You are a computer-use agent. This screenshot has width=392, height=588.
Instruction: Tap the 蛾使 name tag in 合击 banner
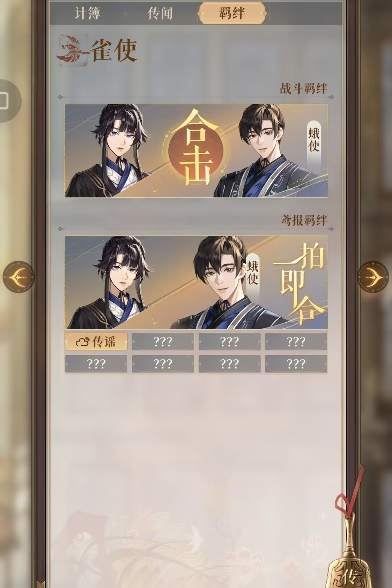tap(314, 140)
